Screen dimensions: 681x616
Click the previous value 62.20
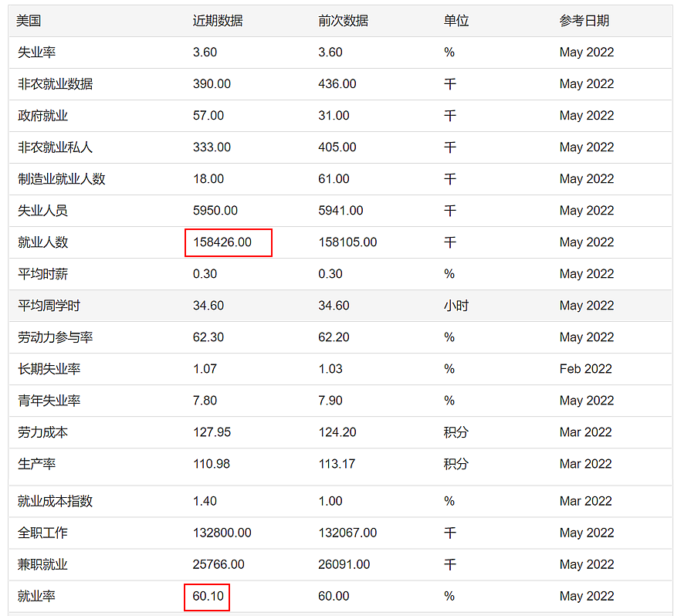pos(334,337)
